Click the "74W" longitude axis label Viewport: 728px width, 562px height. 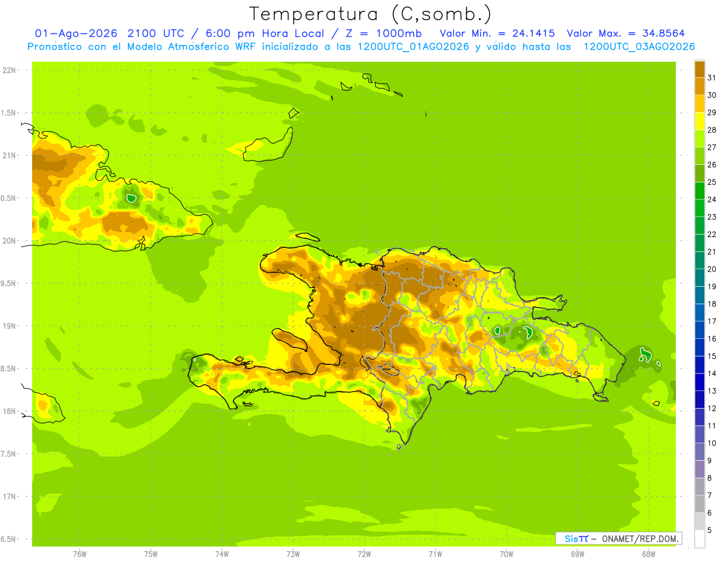[x=221, y=554]
